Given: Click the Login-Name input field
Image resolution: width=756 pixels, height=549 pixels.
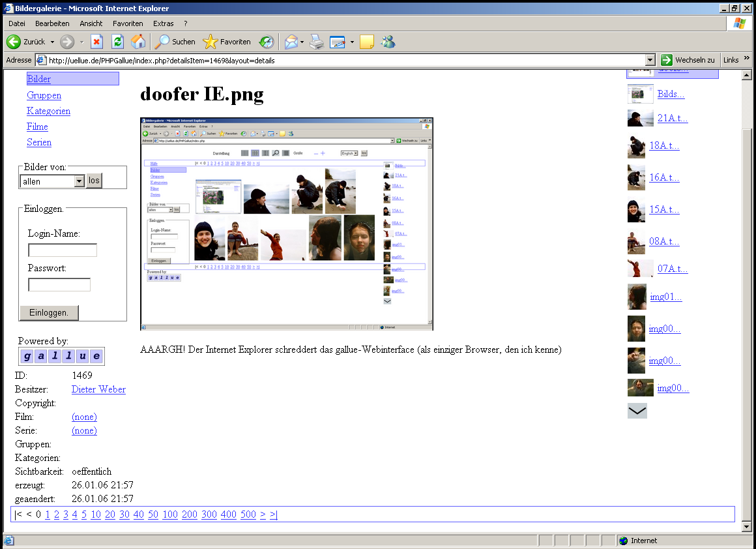Looking at the screenshot, I should click(x=63, y=250).
